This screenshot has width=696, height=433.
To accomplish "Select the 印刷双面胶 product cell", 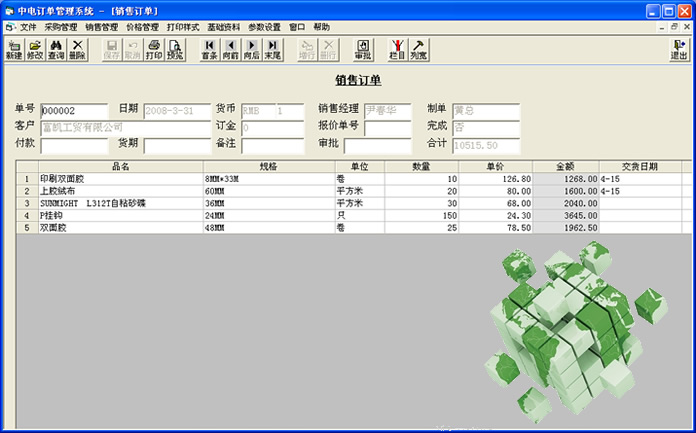I will (121, 179).
